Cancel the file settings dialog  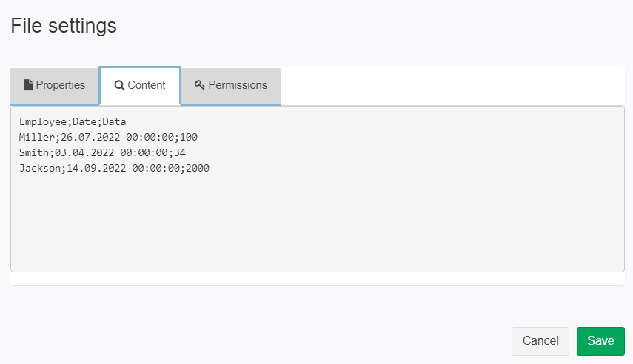540,341
